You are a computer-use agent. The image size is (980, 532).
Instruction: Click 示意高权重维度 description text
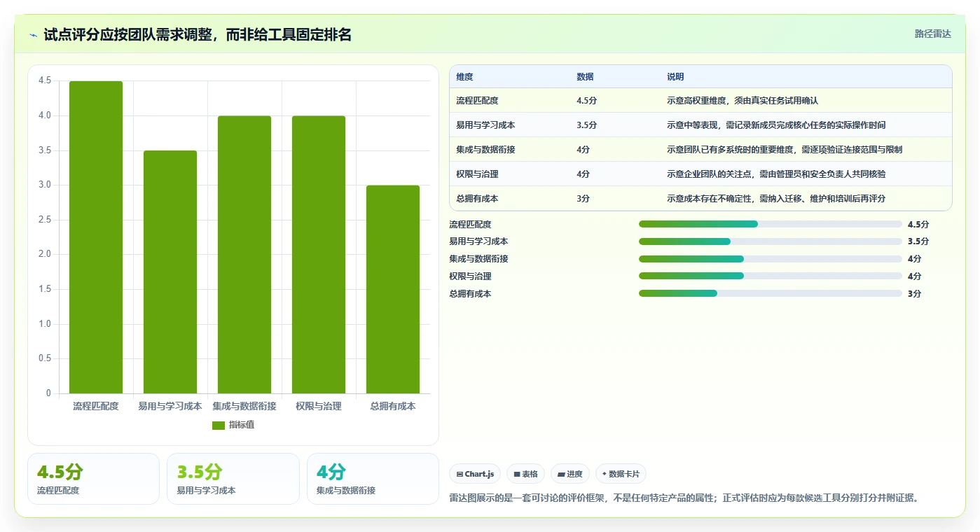pos(743,101)
